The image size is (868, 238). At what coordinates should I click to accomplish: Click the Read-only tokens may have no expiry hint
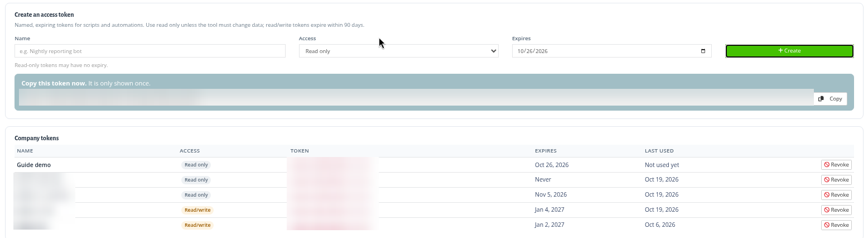tap(61, 65)
